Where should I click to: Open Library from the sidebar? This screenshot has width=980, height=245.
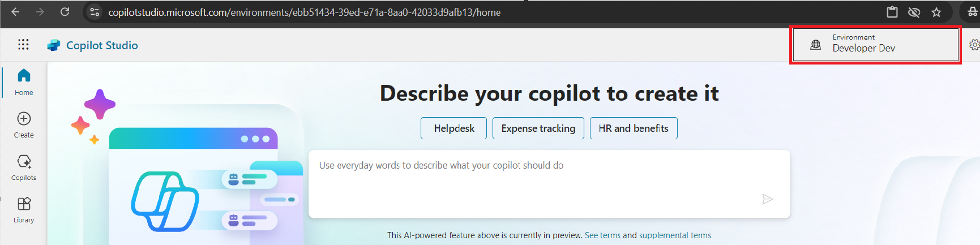coord(24,210)
